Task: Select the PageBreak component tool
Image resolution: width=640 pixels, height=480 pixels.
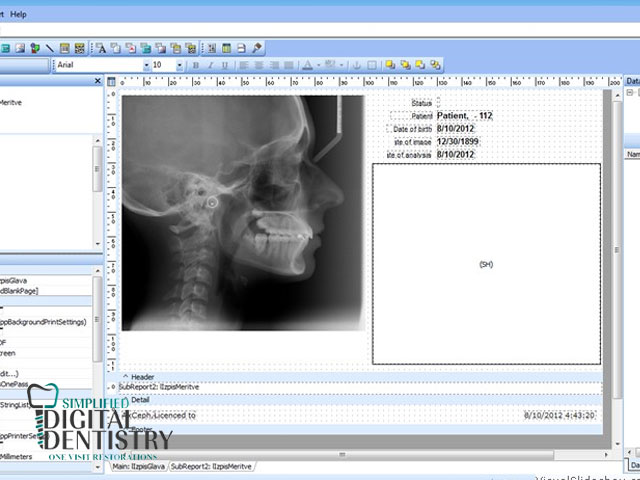Action: click(242, 49)
